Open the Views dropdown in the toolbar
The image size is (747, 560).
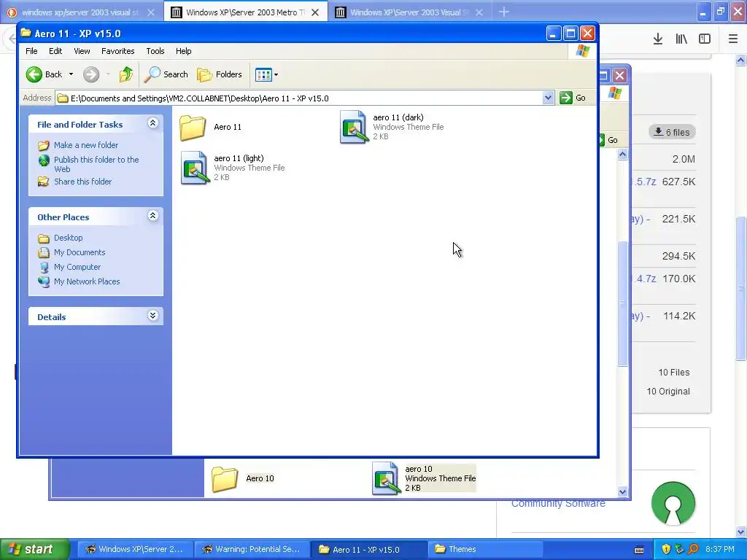[266, 74]
